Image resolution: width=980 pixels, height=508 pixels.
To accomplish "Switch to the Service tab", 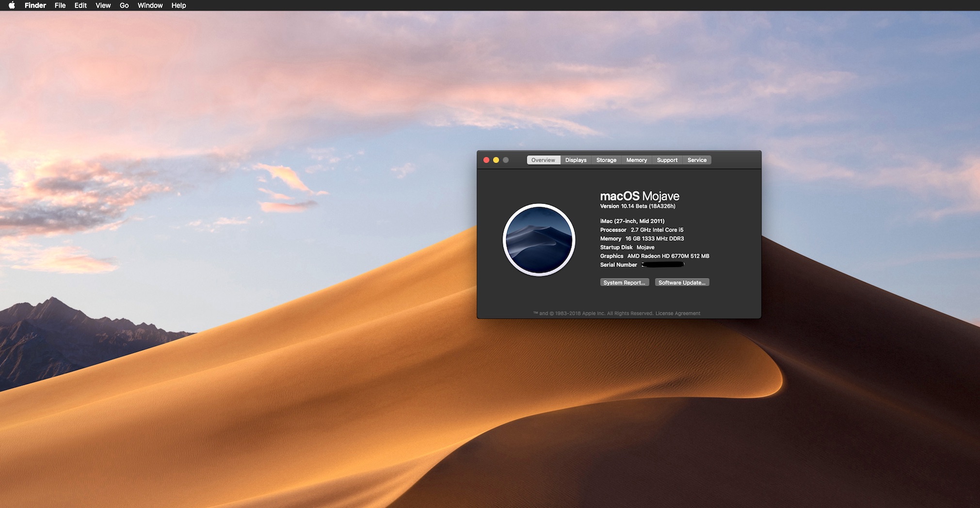I will 697,160.
